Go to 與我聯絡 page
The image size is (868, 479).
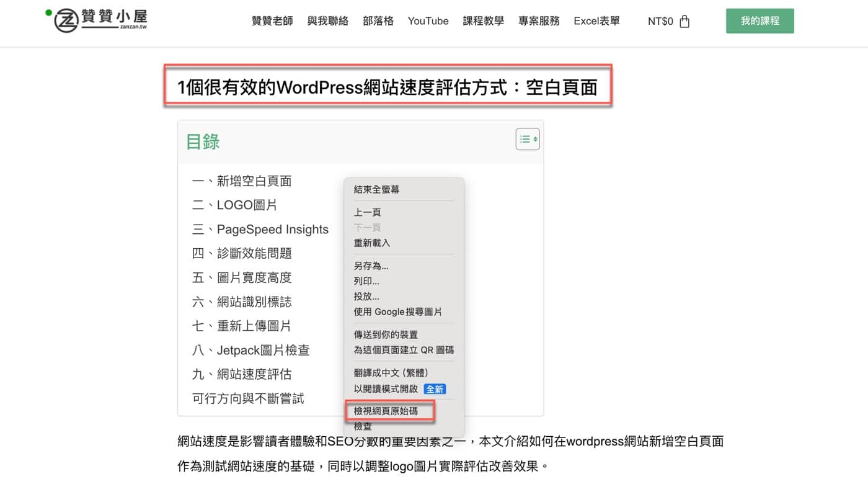click(x=328, y=21)
